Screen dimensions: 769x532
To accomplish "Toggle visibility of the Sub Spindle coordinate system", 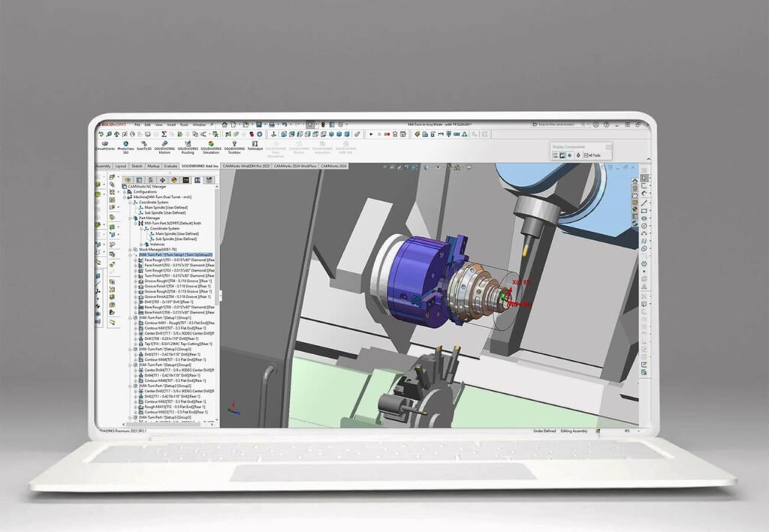I will click(161, 212).
